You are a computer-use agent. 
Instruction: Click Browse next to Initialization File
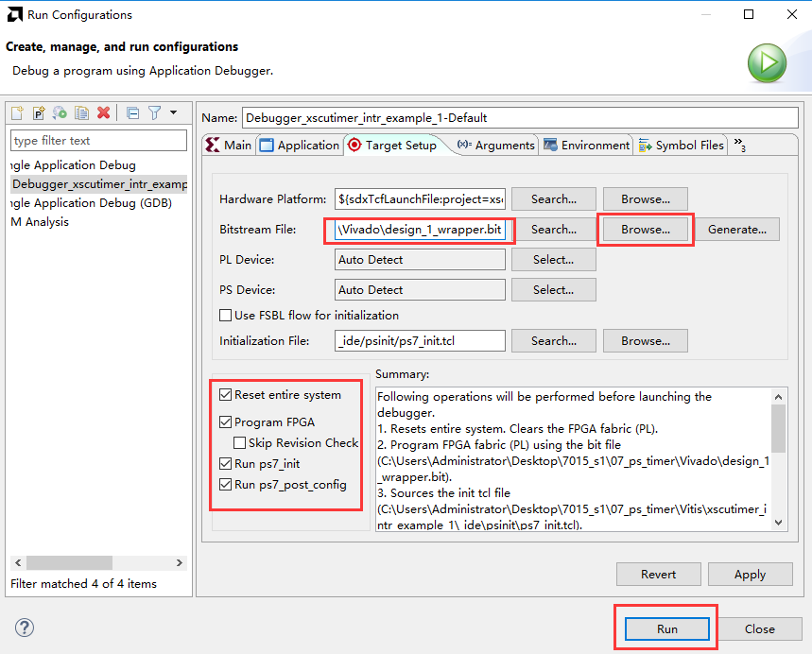click(x=646, y=341)
